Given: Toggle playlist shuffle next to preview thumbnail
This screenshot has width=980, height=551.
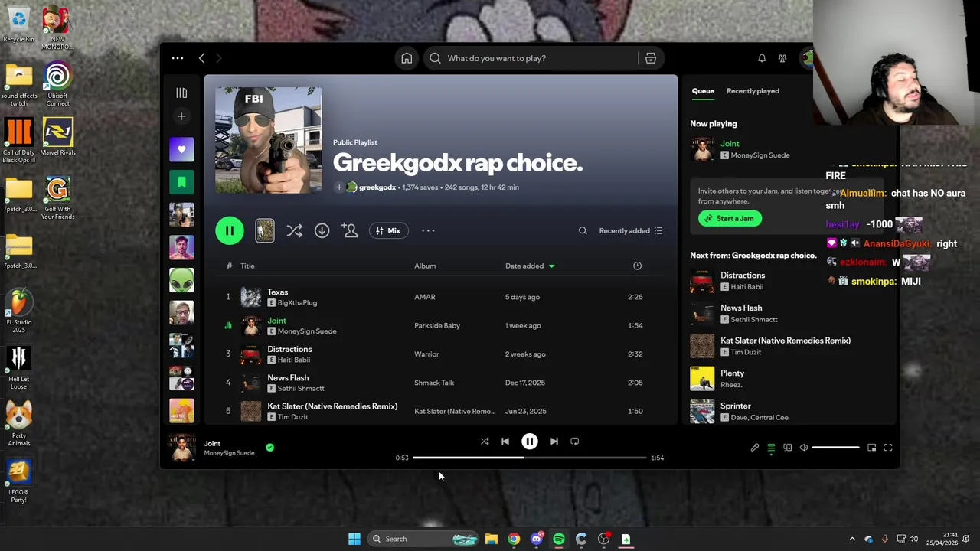Looking at the screenshot, I should 294,230.
